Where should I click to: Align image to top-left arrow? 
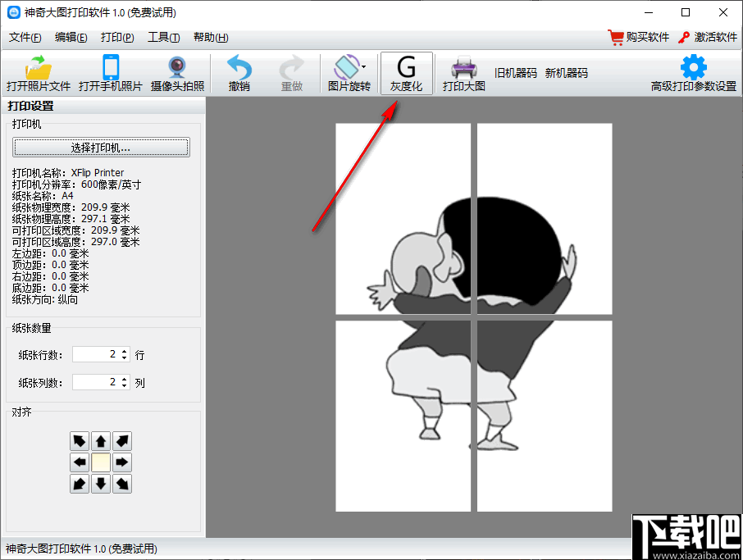coord(80,441)
